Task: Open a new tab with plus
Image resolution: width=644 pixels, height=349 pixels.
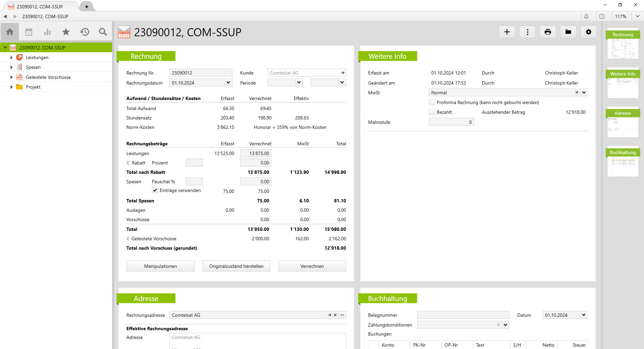Action: coord(87,6)
